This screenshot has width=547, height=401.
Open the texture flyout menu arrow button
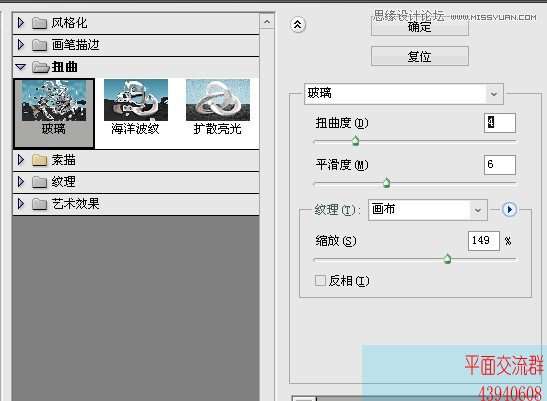tap(509, 210)
